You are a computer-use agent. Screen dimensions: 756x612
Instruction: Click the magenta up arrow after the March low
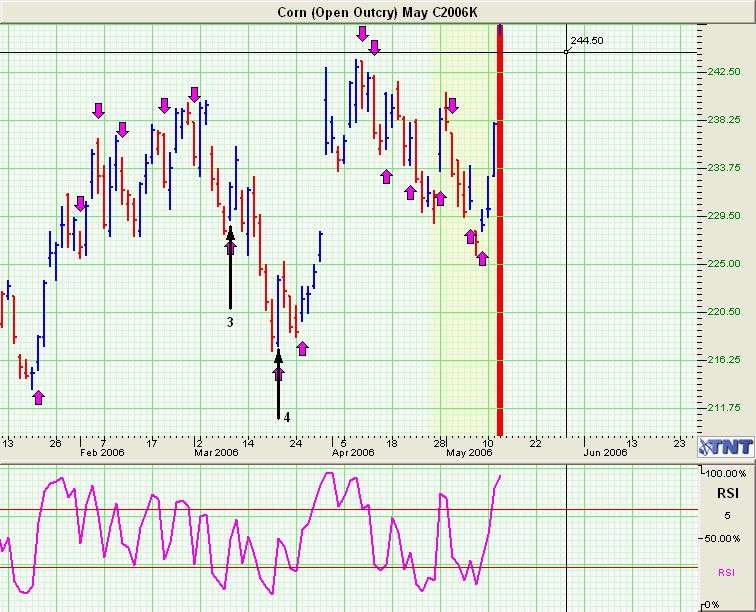pos(302,348)
